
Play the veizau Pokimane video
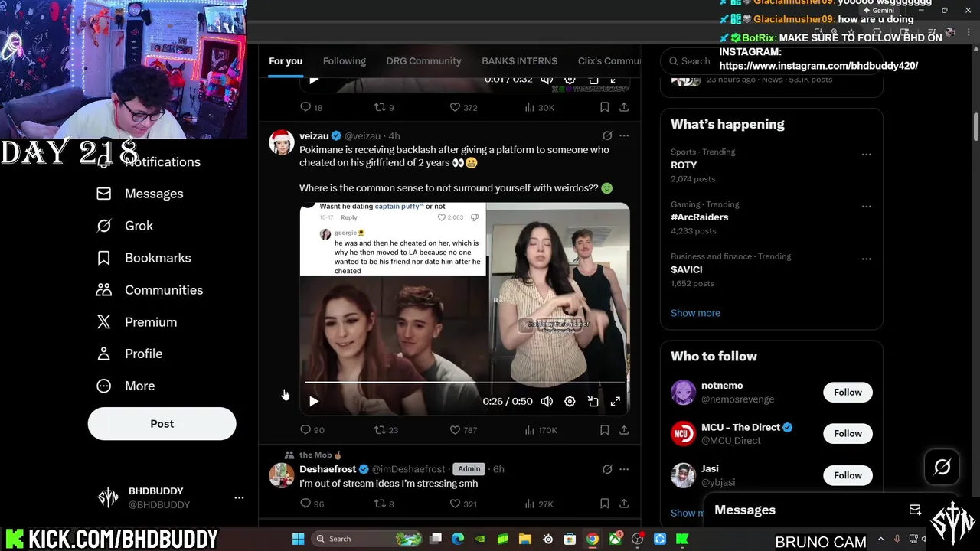pyautogui.click(x=314, y=401)
